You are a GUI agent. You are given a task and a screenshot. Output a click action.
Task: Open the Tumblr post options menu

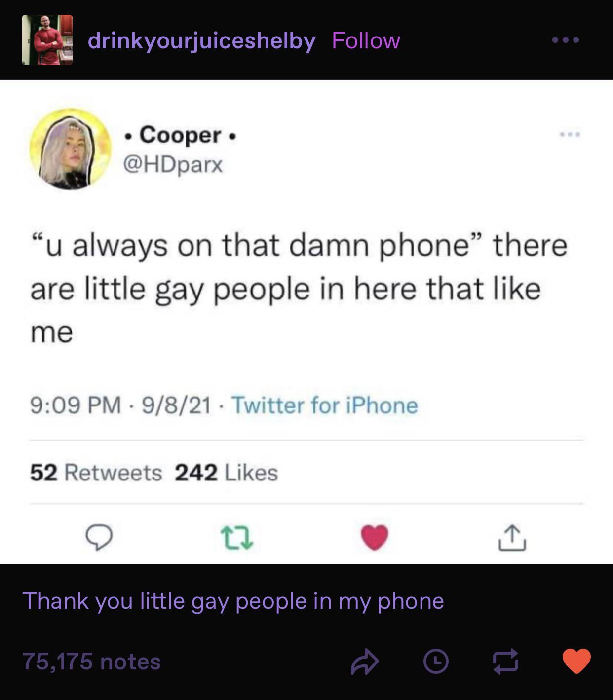click(x=566, y=40)
